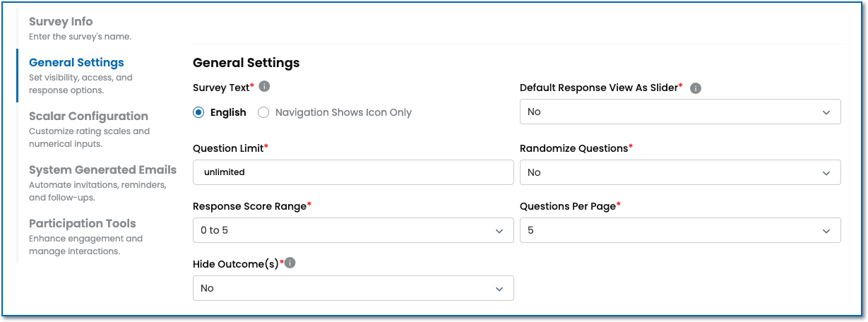
Task: Expand the Randomize Questions dropdown
Action: pos(679,172)
